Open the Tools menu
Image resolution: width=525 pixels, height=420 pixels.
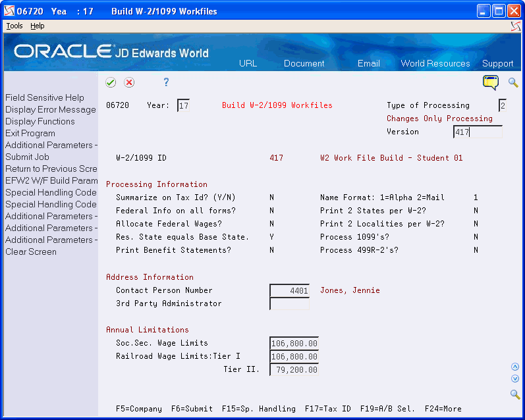14,26
